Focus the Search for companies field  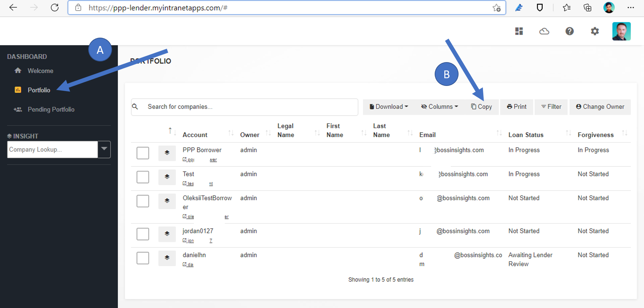point(245,107)
